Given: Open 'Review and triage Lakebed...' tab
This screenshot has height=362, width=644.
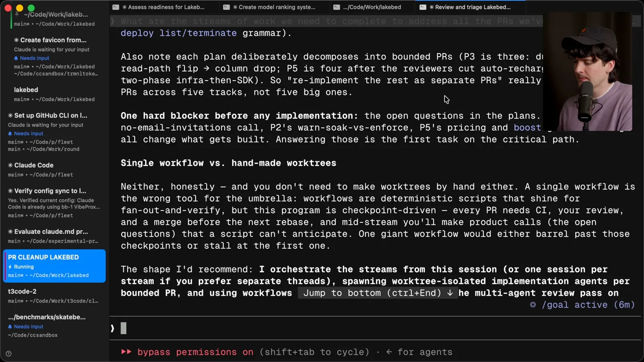Looking at the screenshot, I should (470, 7).
